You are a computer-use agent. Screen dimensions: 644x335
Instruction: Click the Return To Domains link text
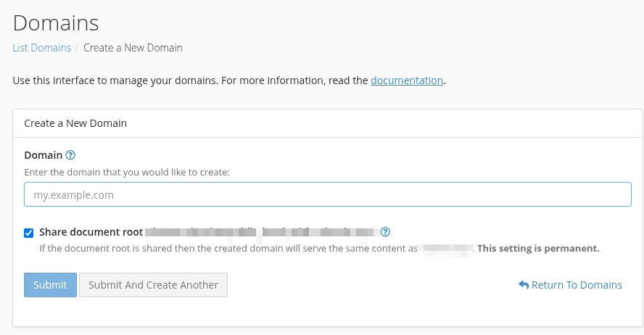tap(577, 285)
